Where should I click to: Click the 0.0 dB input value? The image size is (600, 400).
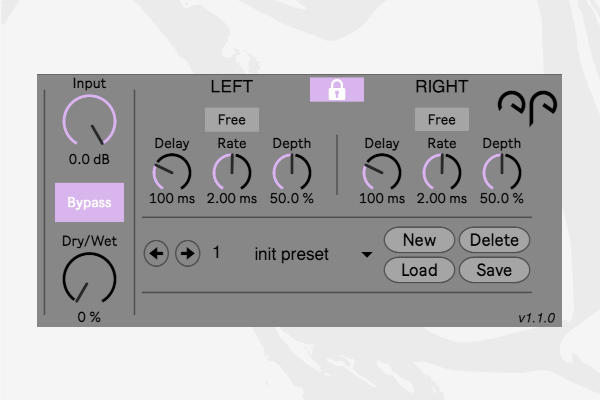point(89,159)
